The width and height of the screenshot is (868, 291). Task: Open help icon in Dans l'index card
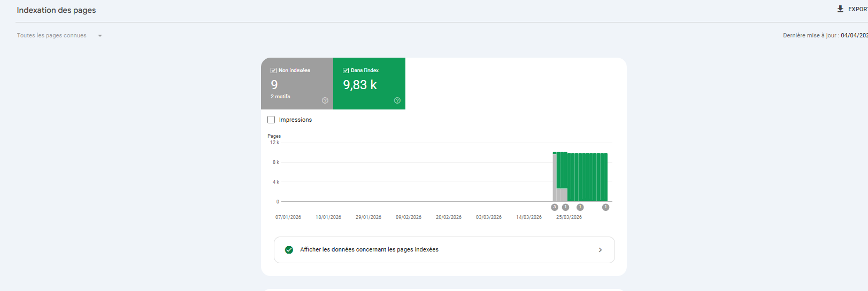point(397,100)
